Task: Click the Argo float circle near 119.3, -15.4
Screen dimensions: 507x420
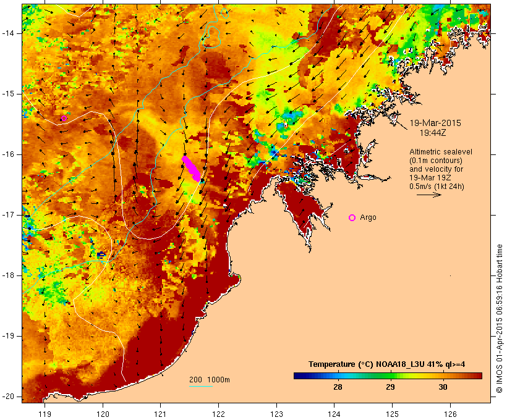Action: point(64,118)
